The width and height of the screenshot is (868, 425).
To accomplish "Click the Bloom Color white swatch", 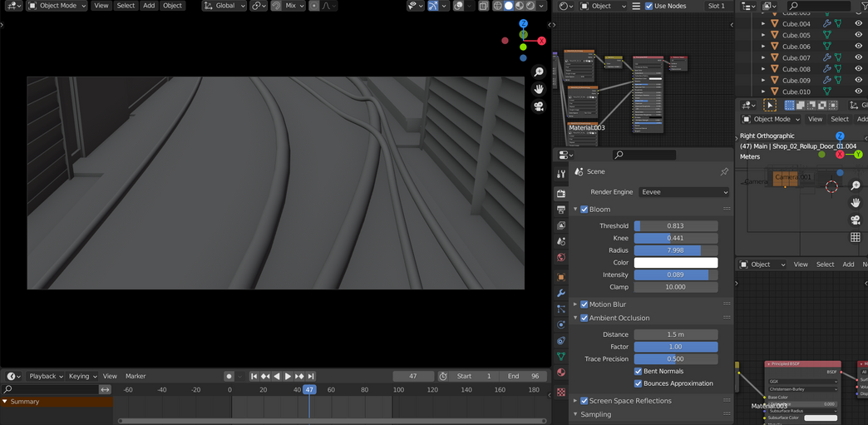I will (675, 263).
